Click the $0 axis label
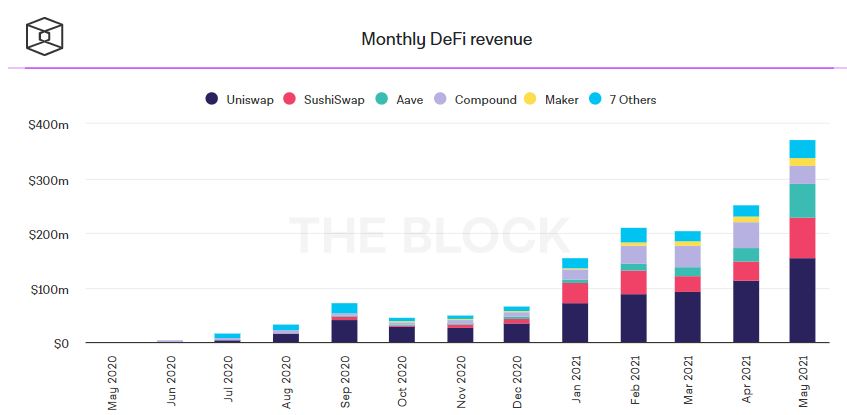The image size is (847, 415). click(60, 344)
